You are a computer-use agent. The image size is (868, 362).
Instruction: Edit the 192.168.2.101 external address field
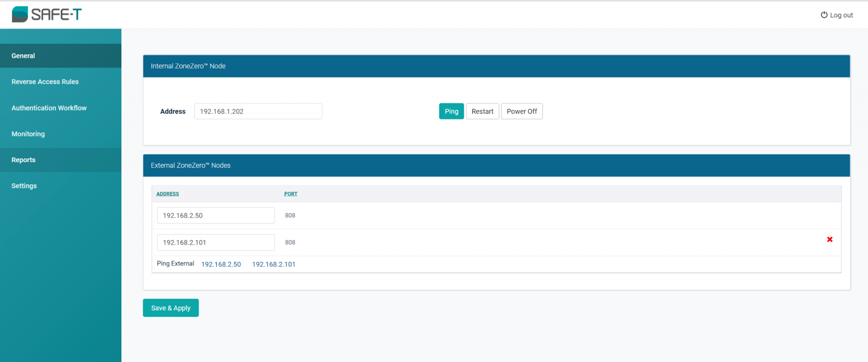pos(216,242)
